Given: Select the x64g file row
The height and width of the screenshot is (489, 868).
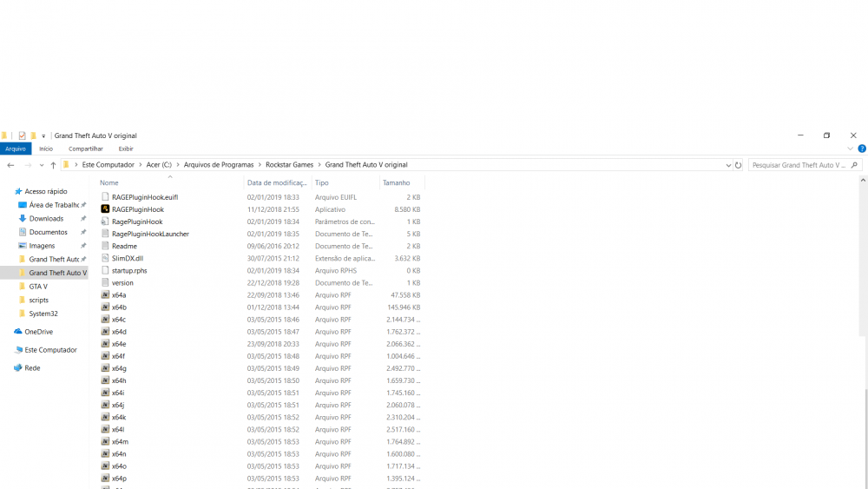Looking at the screenshot, I should click(x=260, y=368).
